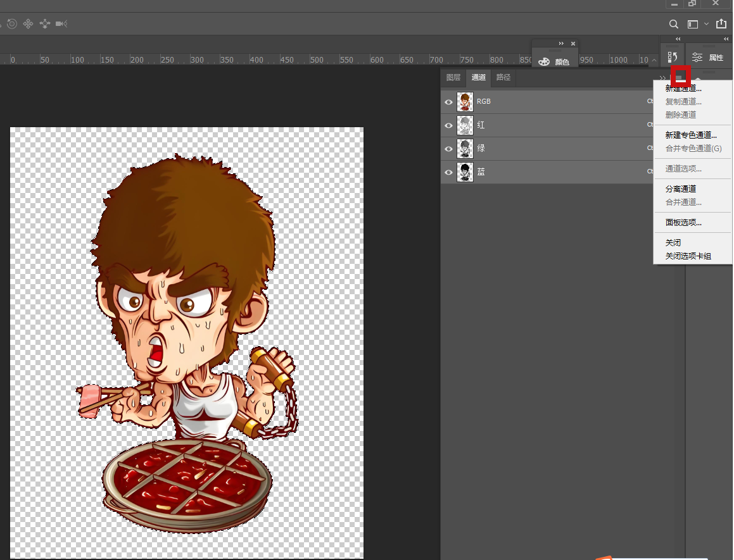734x560 pixels.
Task: Toggle the eye for 蓝 channel
Action: pos(448,172)
